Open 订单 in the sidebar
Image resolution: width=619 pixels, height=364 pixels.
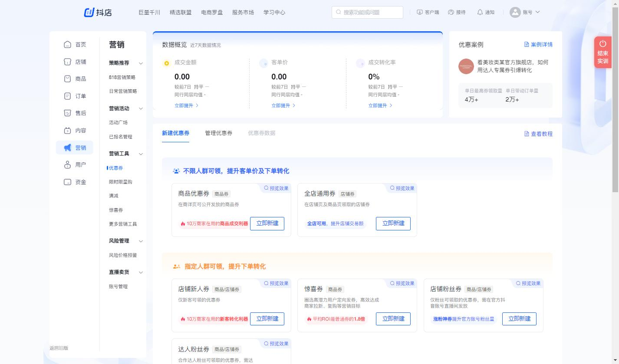coord(75,96)
